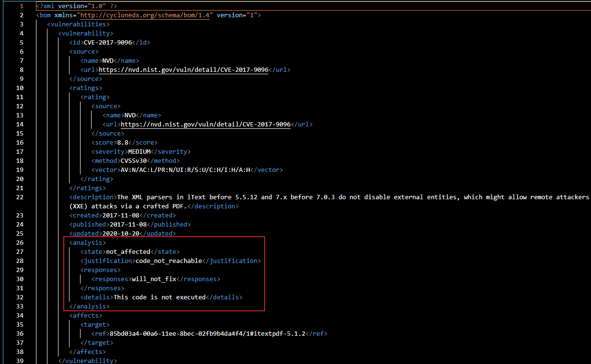Click the "This code is not executed" details text
Image resolution: width=591 pixels, height=364 pixels.
pyautogui.click(x=159, y=297)
